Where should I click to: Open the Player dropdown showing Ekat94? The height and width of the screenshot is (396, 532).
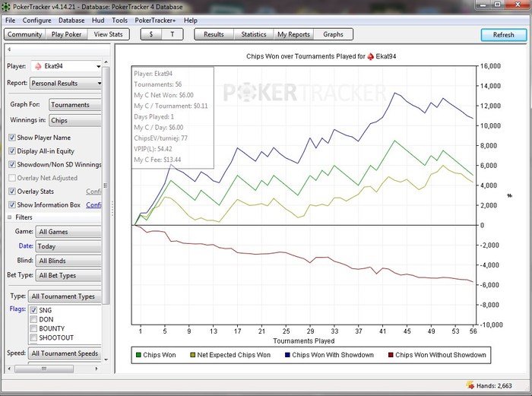(66, 66)
